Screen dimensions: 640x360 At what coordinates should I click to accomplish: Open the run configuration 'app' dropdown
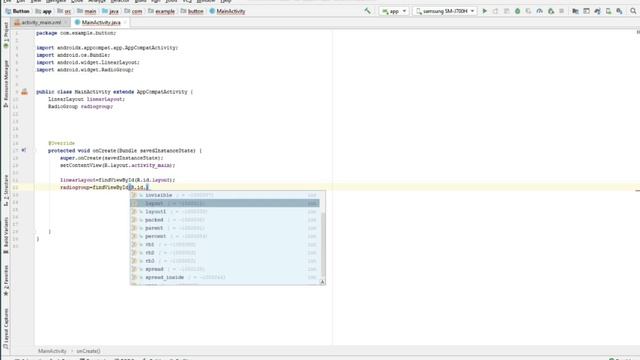394,11
